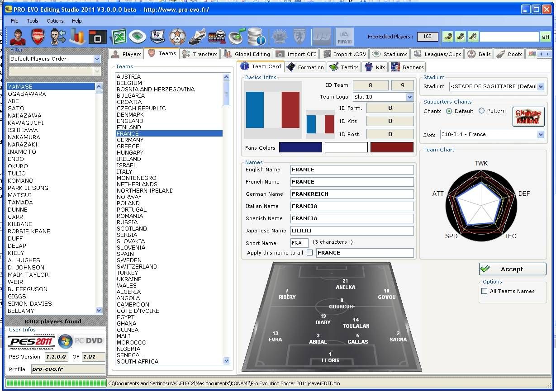556x392 pixels.
Task: Click the Arsenal crest toolbar icon
Action: (x=38, y=37)
